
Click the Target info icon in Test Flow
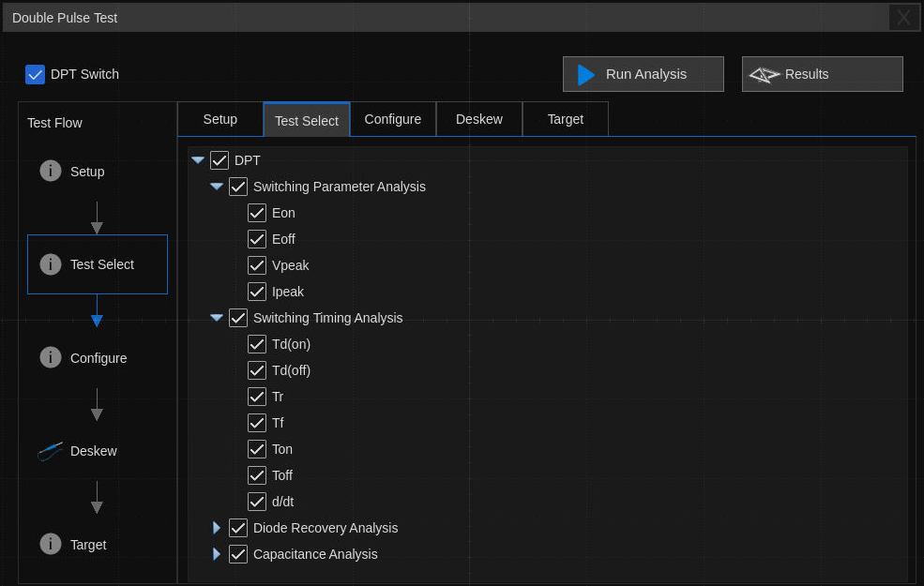click(51, 544)
